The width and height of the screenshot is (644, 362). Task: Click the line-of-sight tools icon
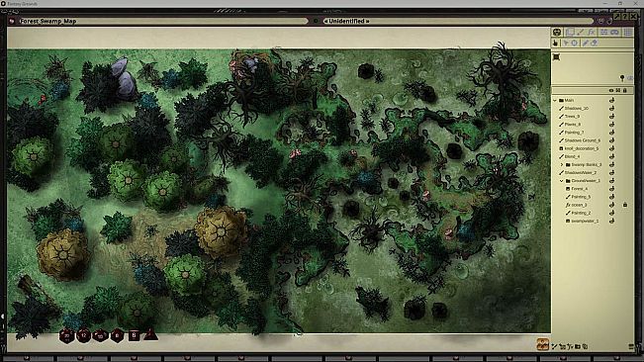click(x=603, y=32)
